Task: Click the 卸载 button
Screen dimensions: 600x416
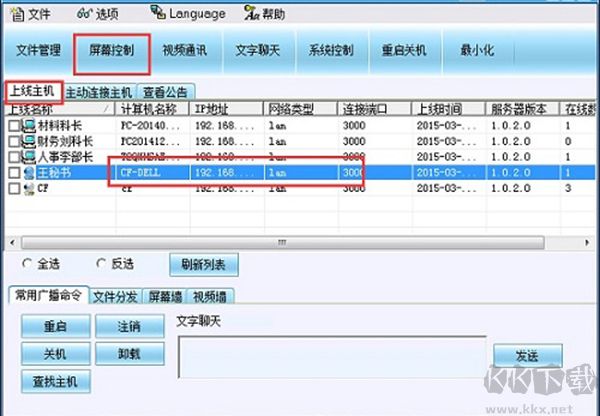Action: (130, 354)
